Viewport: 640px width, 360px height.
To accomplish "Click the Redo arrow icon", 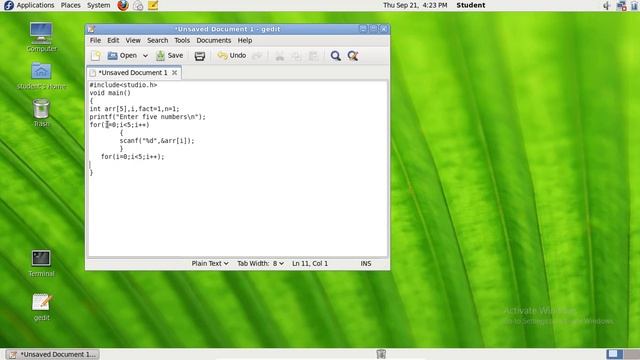I will coord(257,56).
